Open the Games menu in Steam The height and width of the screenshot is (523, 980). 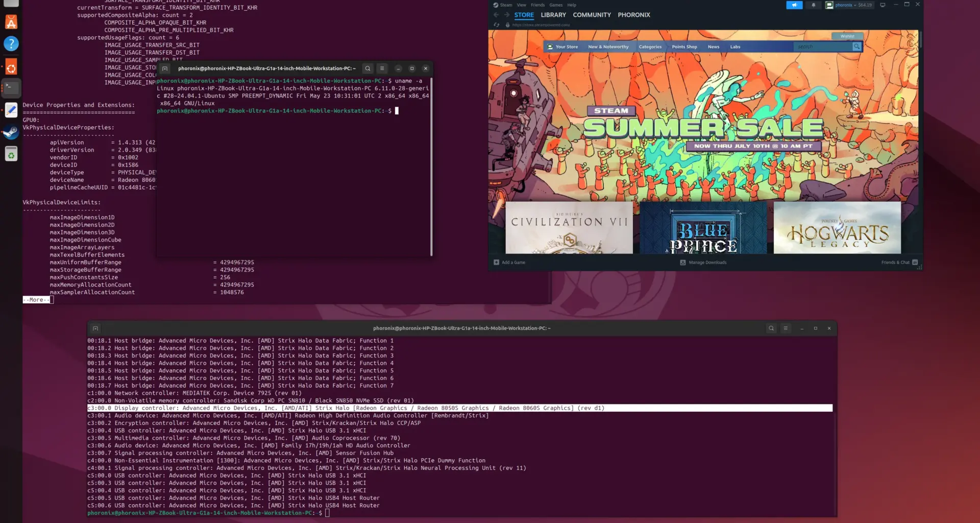point(556,5)
